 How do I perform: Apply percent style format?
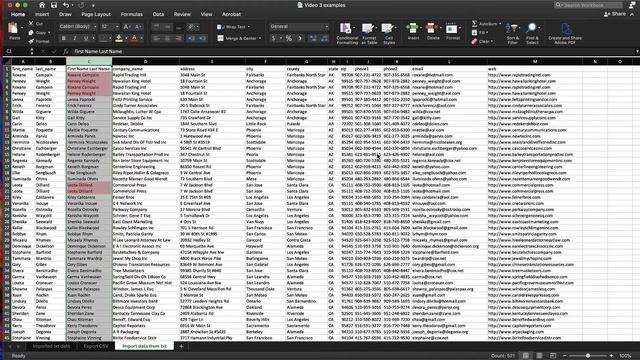(289, 38)
